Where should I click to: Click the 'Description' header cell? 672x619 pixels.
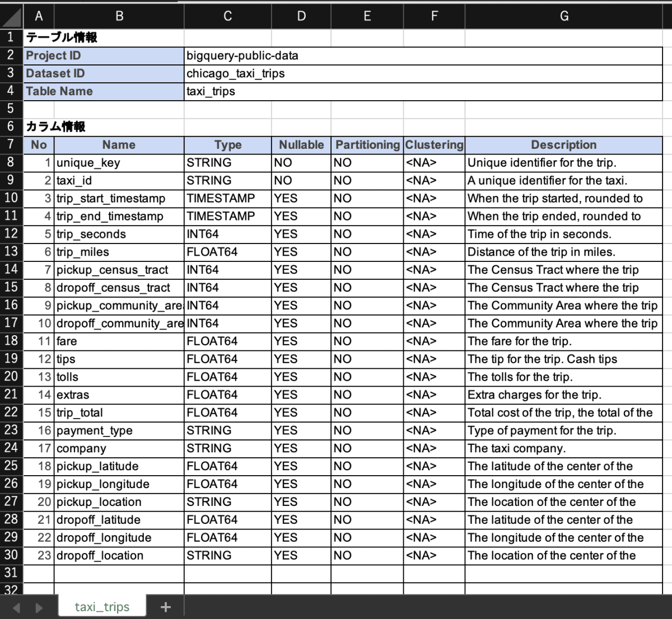pyautogui.click(x=564, y=145)
